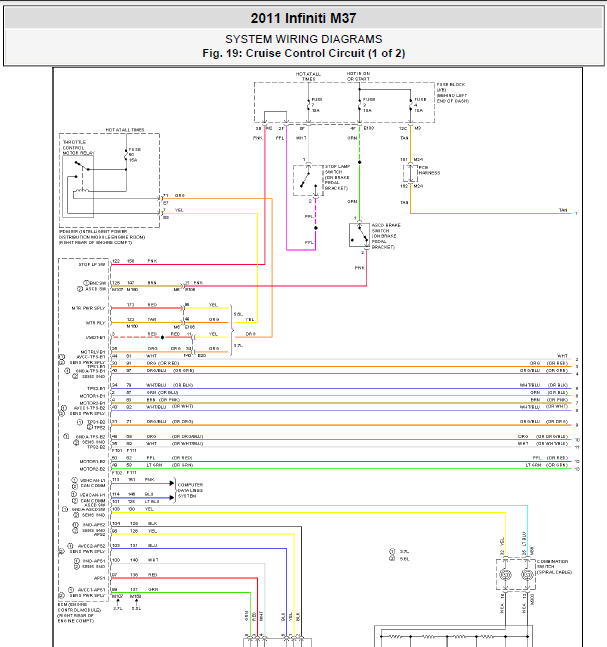Click the "MOTOR1-B1" terminal label

click(x=92, y=396)
